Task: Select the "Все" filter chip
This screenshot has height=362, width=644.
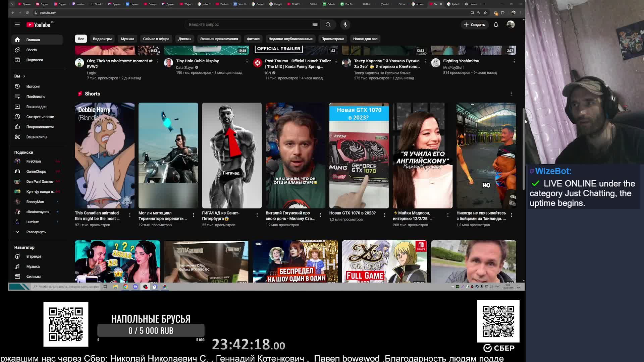Action: pyautogui.click(x=81, y=39)
